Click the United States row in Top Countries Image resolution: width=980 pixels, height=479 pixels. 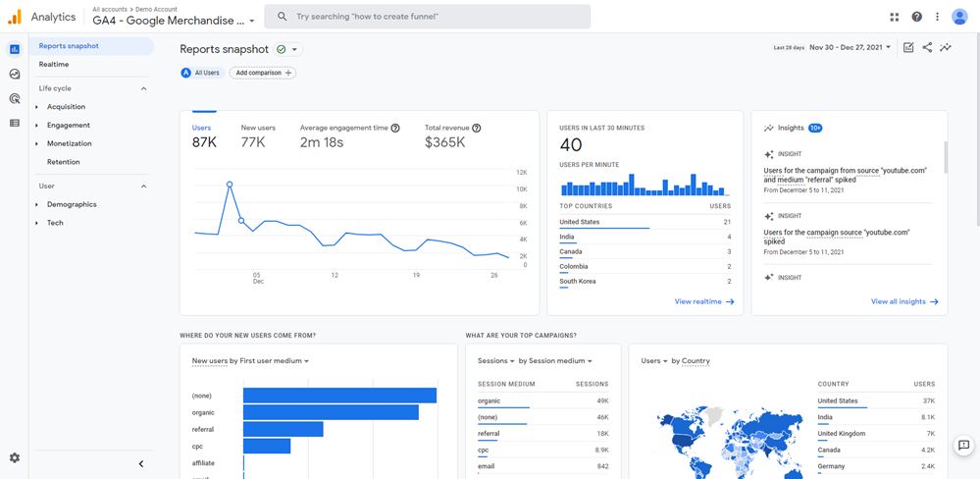[645, 222]
